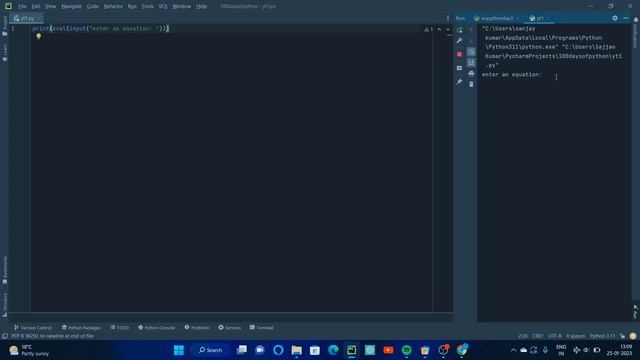Viewport: 640px width, 360px height.
Task: Open the Structure sidebar tool window
Action: (x=4, y=304)
